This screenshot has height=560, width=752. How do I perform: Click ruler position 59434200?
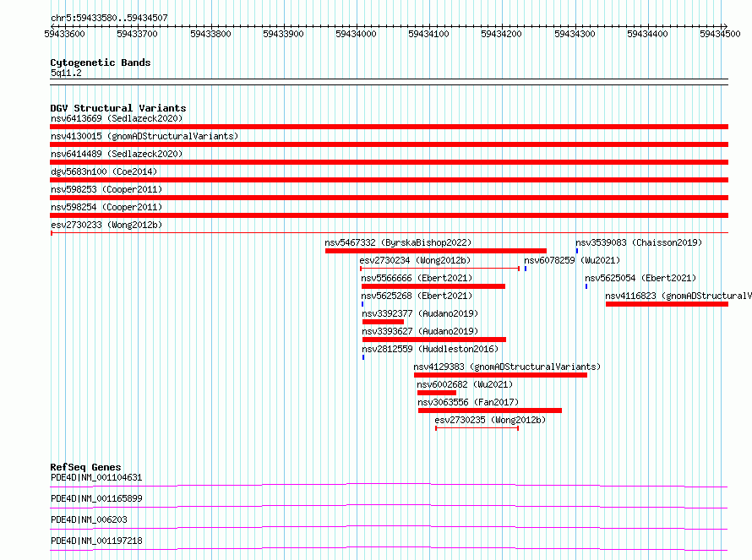tap(501, 34)
